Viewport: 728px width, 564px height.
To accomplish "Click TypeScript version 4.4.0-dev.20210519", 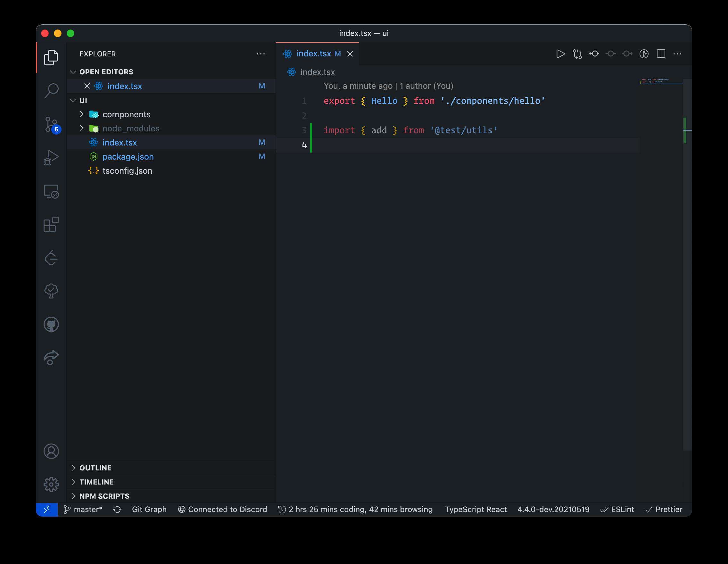I will coord(553,509).
